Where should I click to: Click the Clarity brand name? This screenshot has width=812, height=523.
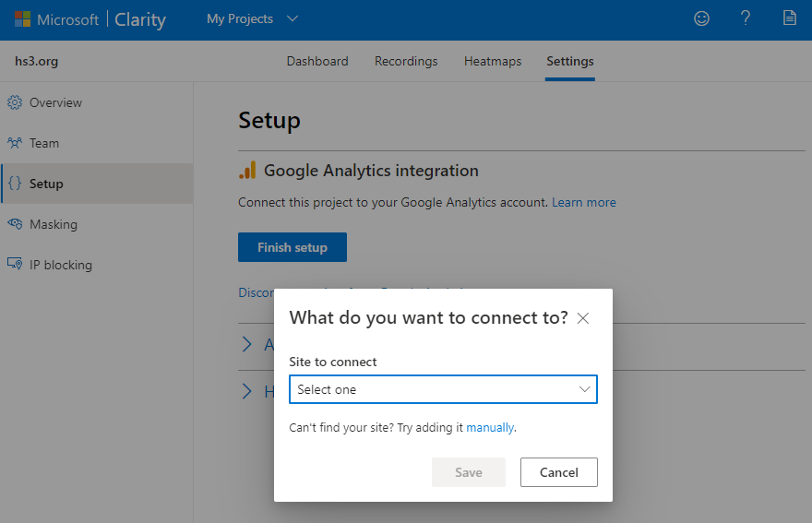click(x=140, y=19)
